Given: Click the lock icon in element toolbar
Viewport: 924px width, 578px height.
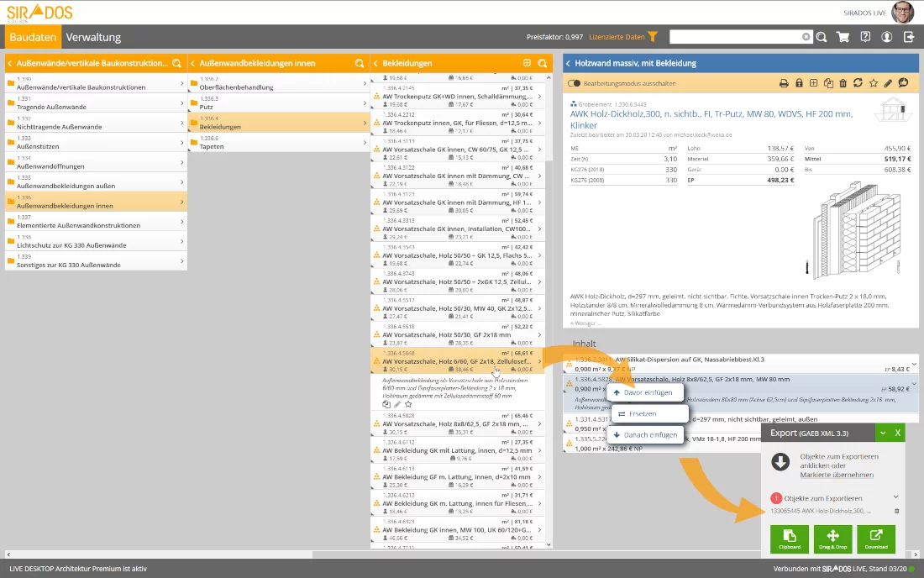Looking at the screenshot, I should click(x=799, y=83).
